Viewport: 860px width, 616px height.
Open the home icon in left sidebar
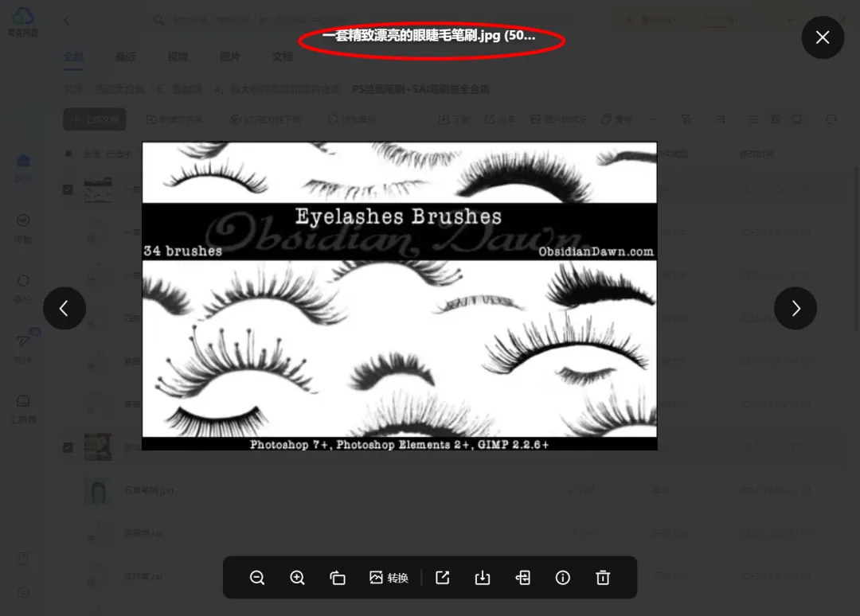point(23,161)
